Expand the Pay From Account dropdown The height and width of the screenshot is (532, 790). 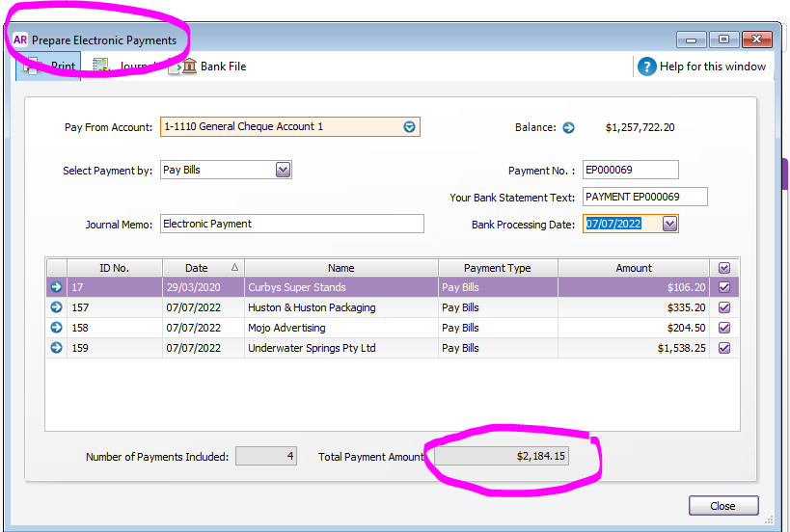click(x=409, y=127)
